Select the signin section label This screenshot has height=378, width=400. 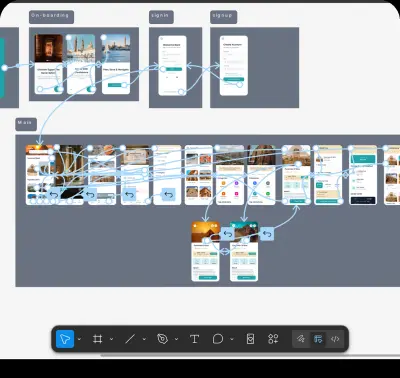161,17
